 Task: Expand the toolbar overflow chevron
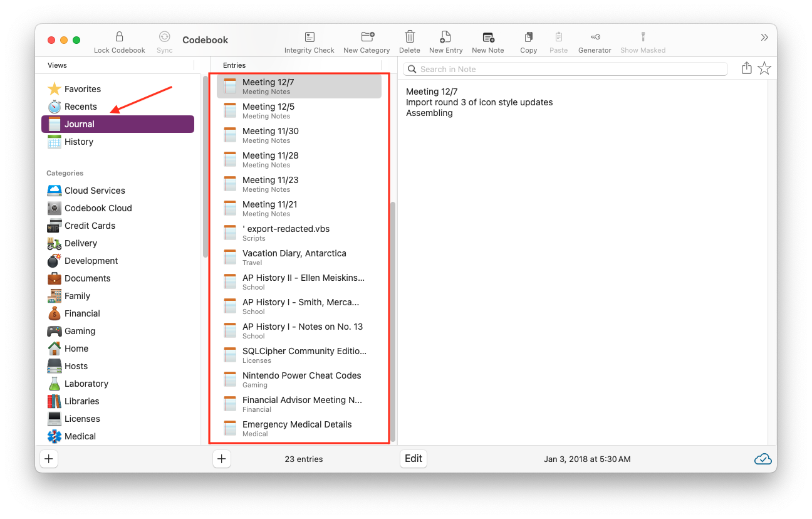[764, 38]
